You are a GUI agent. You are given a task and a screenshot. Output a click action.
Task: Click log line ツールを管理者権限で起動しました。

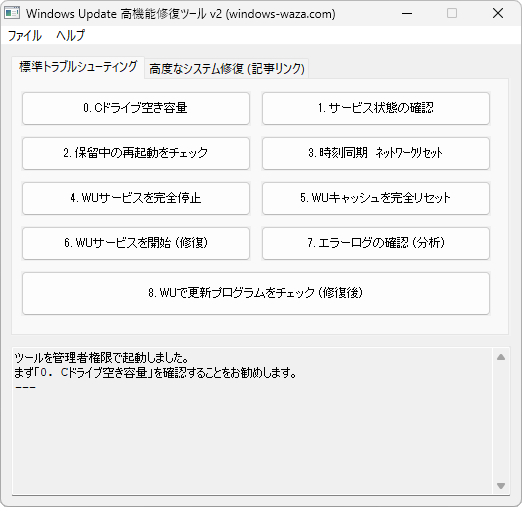pos(102,358)
